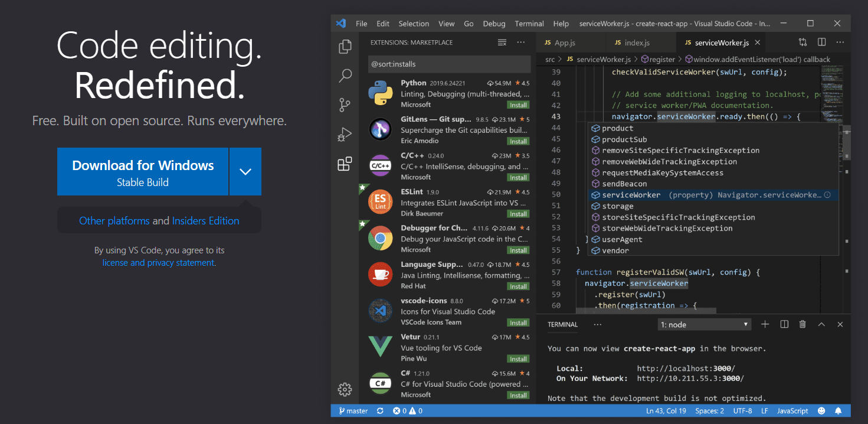Click the C# extension icon

381,383
